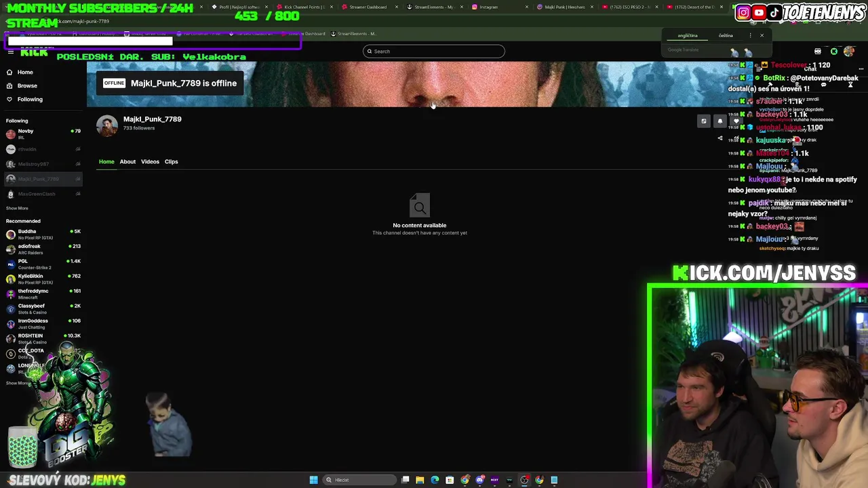The image size is (868, 488).
Task: Open Classybeef Slots & Casino channel
Action: [x=42, y=308]
